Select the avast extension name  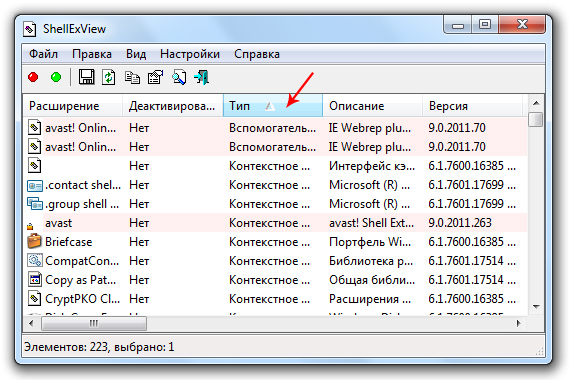pyautogui.click(x=58, y=223)
